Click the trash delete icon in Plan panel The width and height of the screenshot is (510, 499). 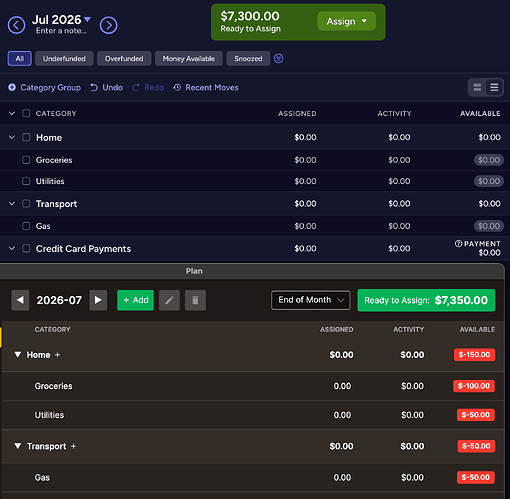(x=195, y=300)
